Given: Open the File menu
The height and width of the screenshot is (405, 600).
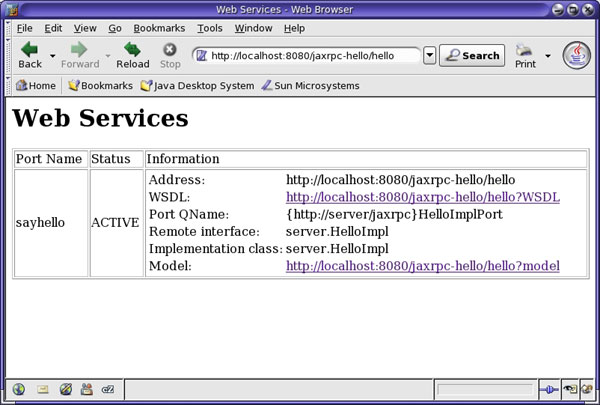Looking at the screenshot, I should (24, 28).
